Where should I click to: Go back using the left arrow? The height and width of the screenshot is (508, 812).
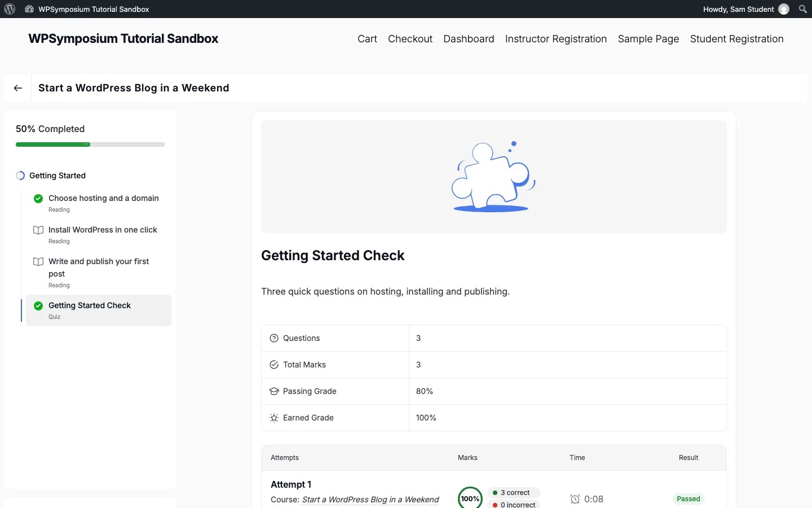pos(18,88)
